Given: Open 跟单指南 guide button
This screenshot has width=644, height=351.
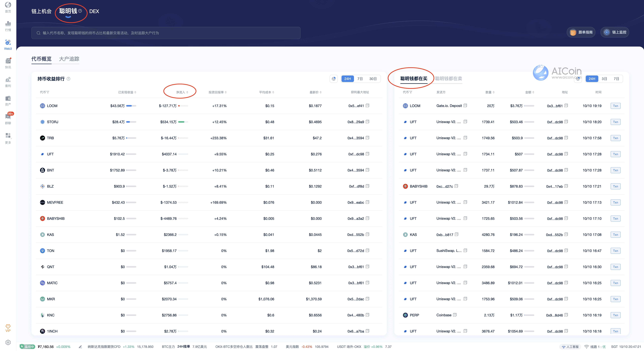Looking at the screenshot, I should click(581, 32).
